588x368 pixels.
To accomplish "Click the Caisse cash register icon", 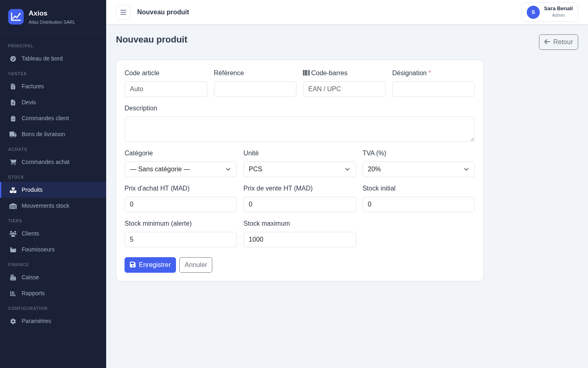I will coord(13,277).
